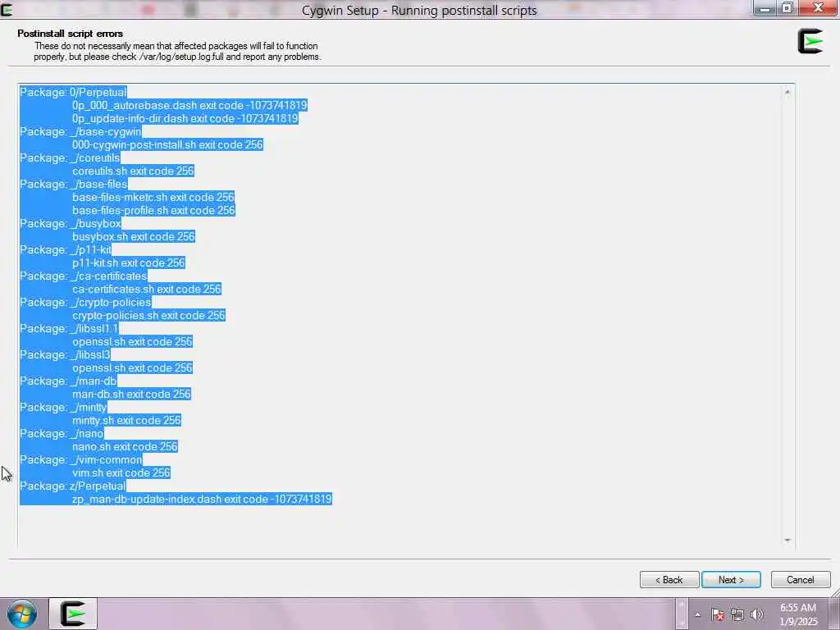
Task: Click the Cygwin logo in the header
Action: click(810, 41)
